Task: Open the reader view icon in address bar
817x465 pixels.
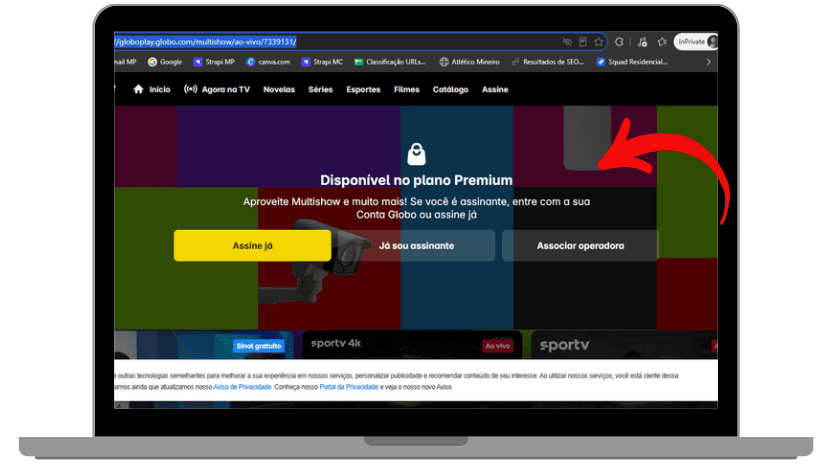Action: [x=583, y=42]
